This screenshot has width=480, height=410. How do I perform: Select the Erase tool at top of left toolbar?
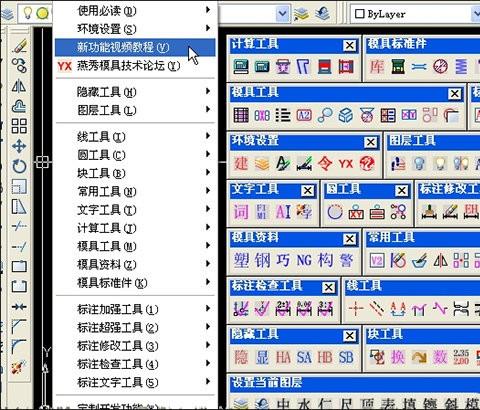point(19,46)
